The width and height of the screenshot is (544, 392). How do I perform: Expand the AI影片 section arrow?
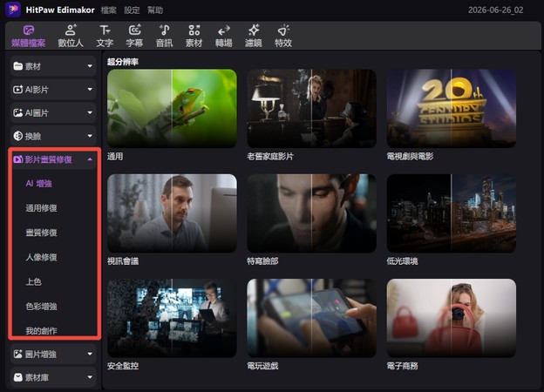pyautogui.click(x=90, y=90)
